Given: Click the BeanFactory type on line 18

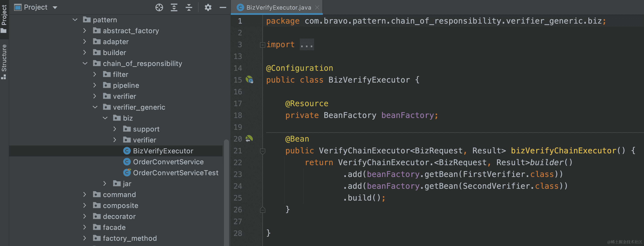Looking at the screenshot, I should pos(350,115).
